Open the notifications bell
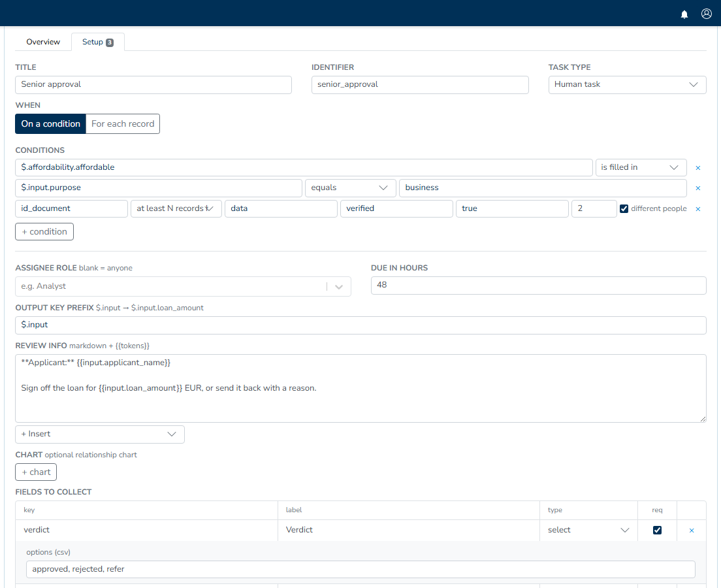 pyautogui.click(x=684, y=14)
